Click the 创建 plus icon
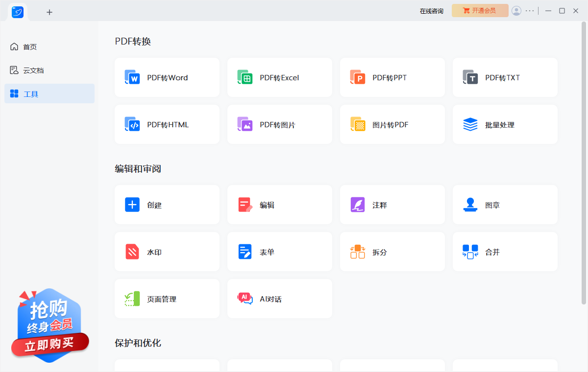 [132, 205]
